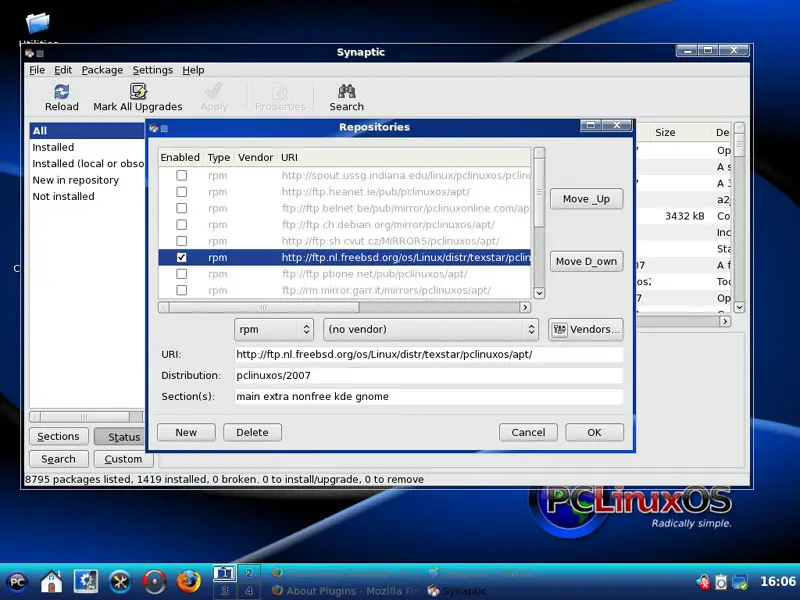Click the Custom filter button
This screenshot has width=800, height=600.
[123, 459]
